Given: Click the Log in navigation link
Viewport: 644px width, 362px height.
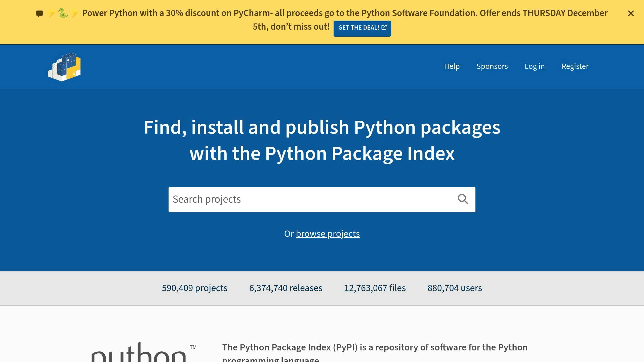Looking at the screenshot, I should pos(535,66).
